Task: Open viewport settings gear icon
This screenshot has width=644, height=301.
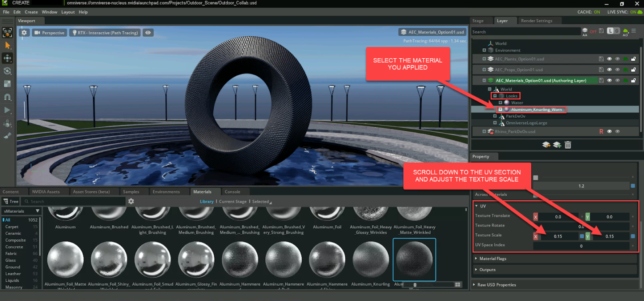Action: click(x=24, y=33)
